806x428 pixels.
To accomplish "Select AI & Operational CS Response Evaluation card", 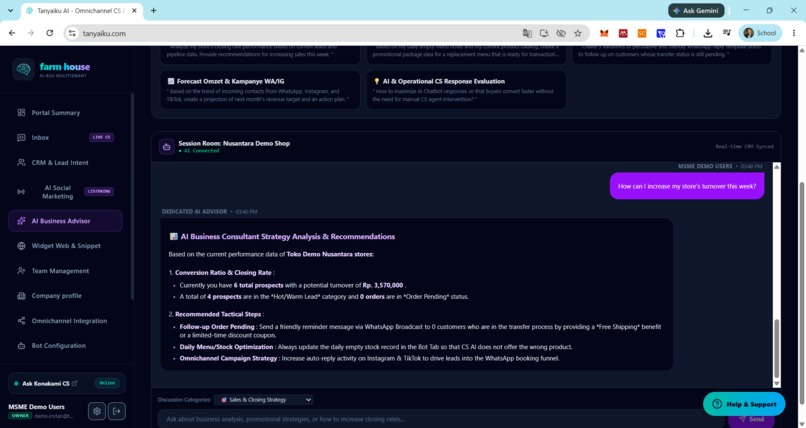I will [x=466, y=90].
